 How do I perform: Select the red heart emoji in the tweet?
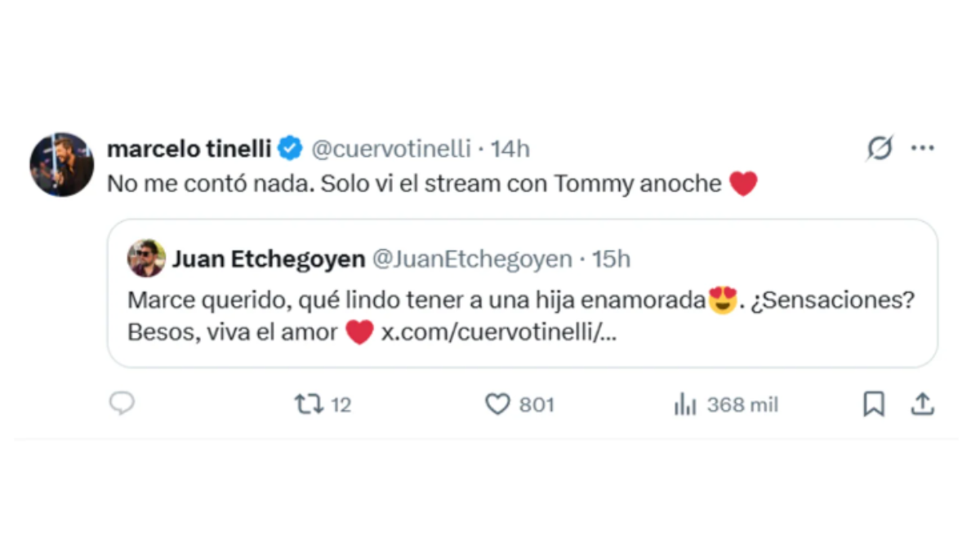744,184
